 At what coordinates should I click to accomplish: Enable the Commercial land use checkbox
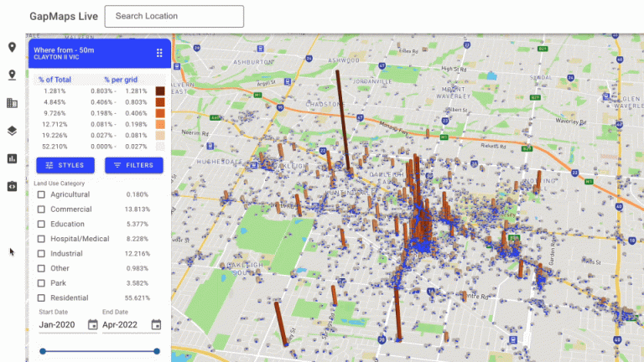click(x=41, y=209)
